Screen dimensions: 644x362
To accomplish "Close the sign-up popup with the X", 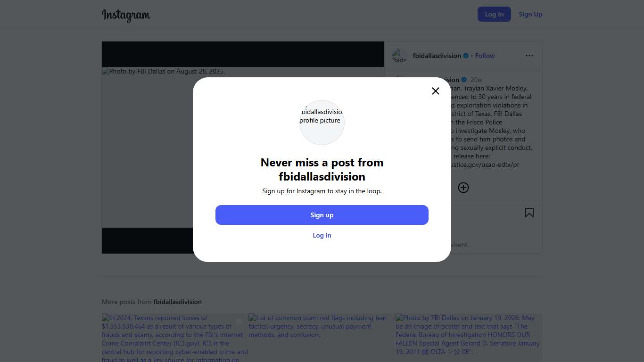I will pyautogui.click(x=436, y=91).
